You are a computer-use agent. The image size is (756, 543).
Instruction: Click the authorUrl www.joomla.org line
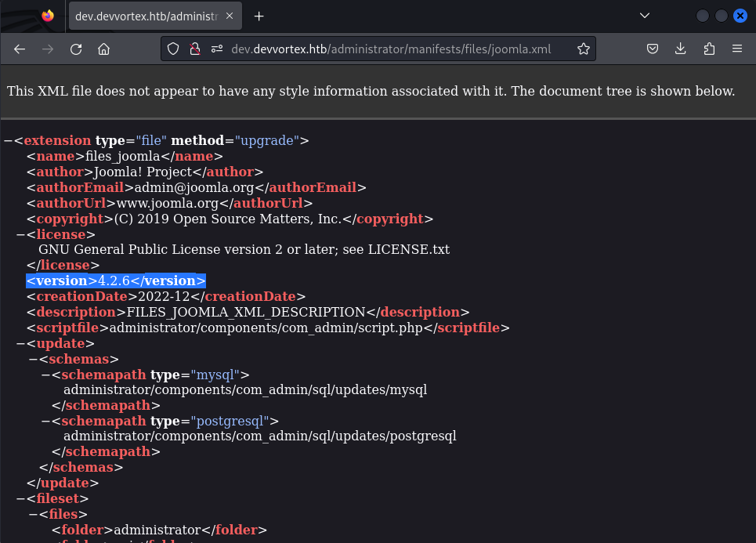[169, 203]
